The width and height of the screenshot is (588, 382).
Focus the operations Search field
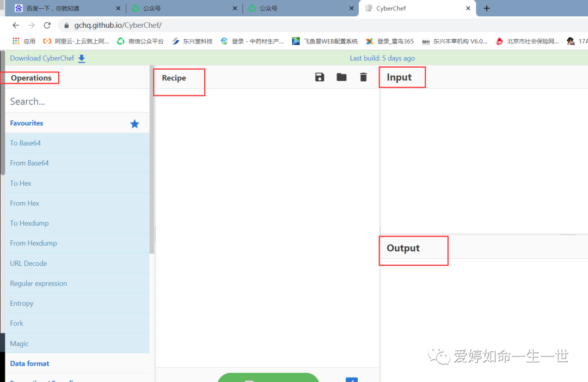coord(77,101)
